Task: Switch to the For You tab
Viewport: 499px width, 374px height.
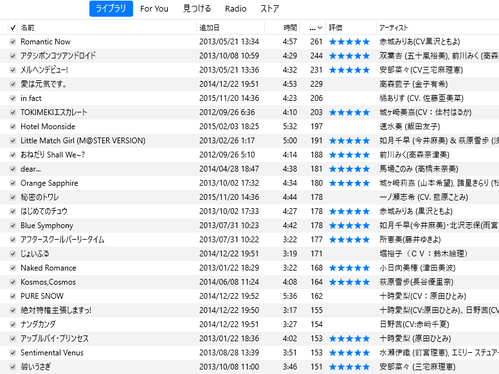Action: 154,9
